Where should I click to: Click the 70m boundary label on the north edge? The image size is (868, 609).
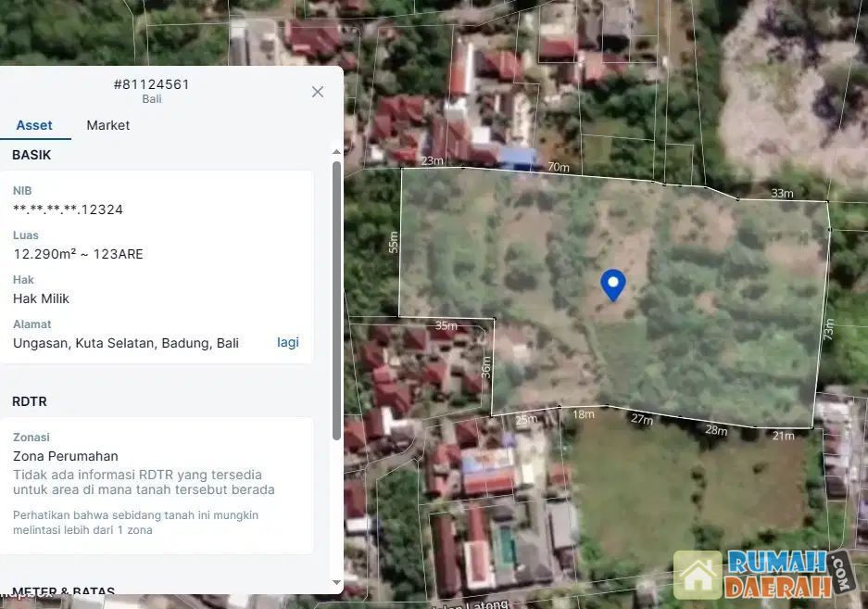point(558,168)
